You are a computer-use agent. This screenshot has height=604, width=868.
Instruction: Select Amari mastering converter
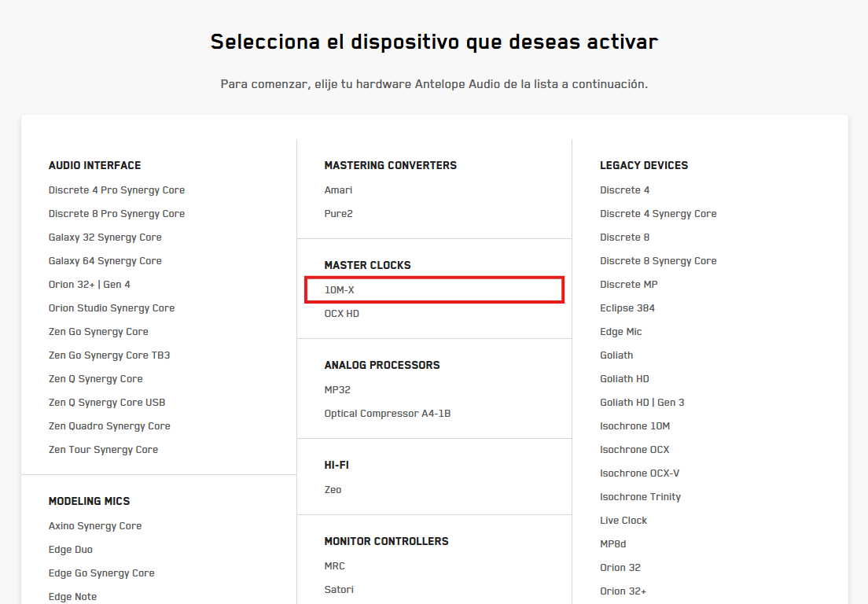coord(338,190)
